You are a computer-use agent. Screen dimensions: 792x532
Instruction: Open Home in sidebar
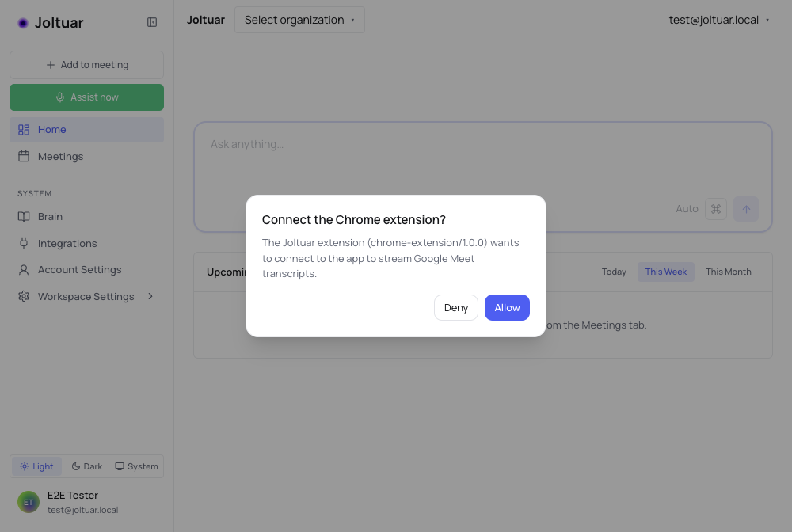click(x=87, y=130)
